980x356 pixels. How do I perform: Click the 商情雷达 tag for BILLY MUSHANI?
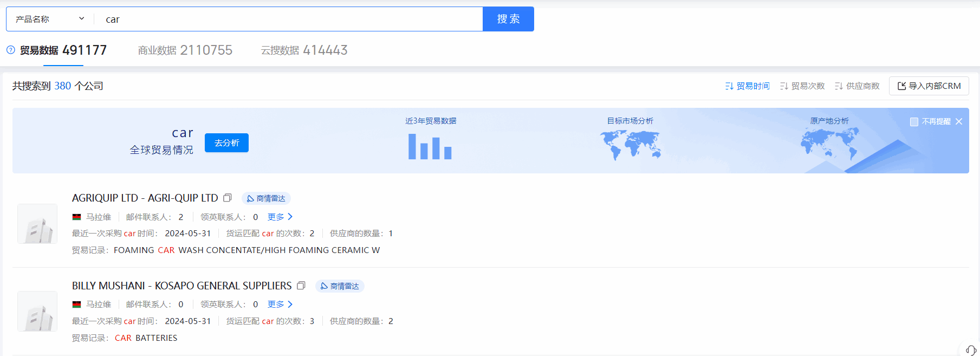340,286
